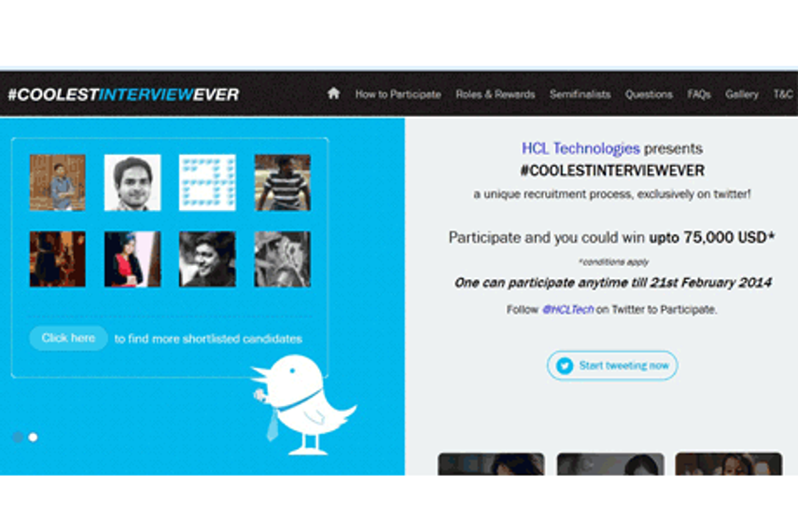The image size is (798, 532).
Task: Click the home icon in navigation bar
Action: point(333,93)
